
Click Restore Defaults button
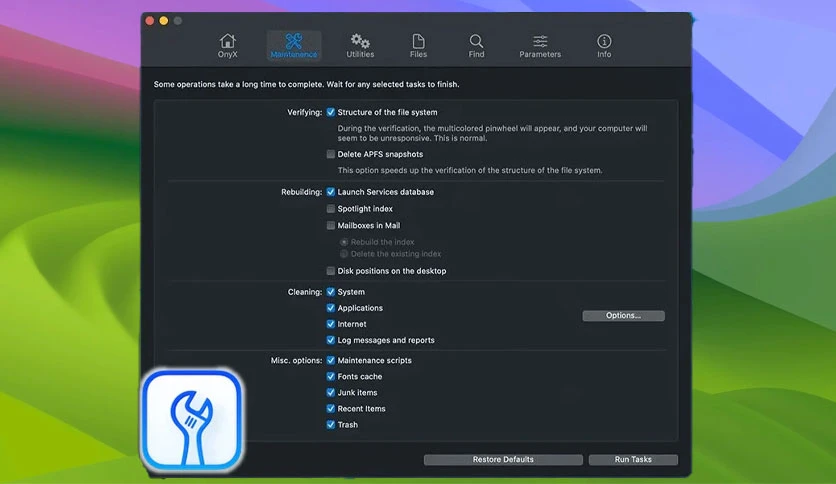503,459
